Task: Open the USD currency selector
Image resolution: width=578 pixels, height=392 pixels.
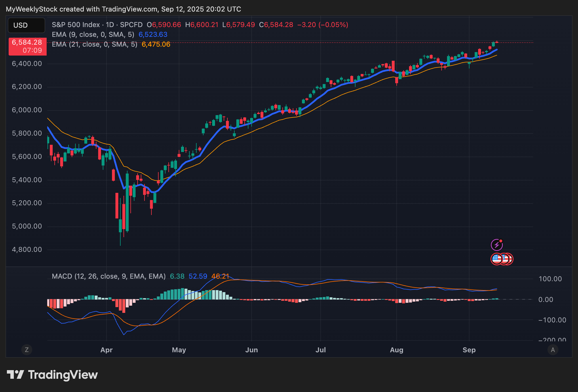Action: tap(26, 25)
